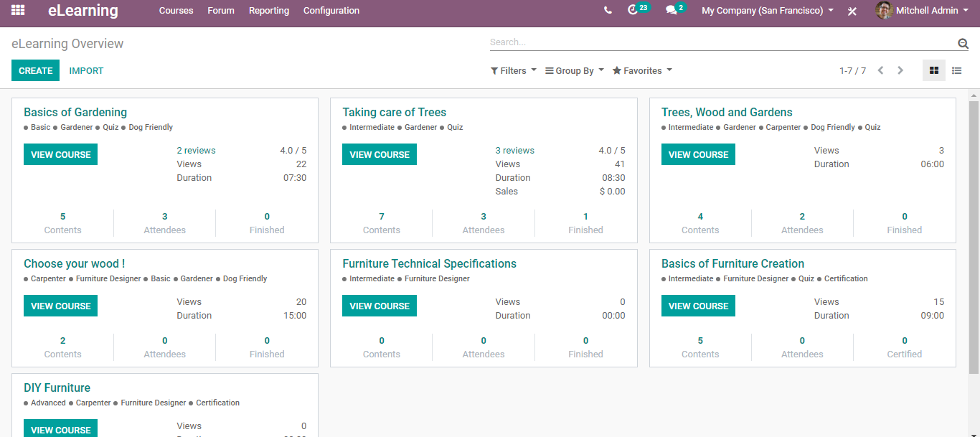Expand the Filters dropdown
Screen dimensions: 980x437
click(514, 70)
